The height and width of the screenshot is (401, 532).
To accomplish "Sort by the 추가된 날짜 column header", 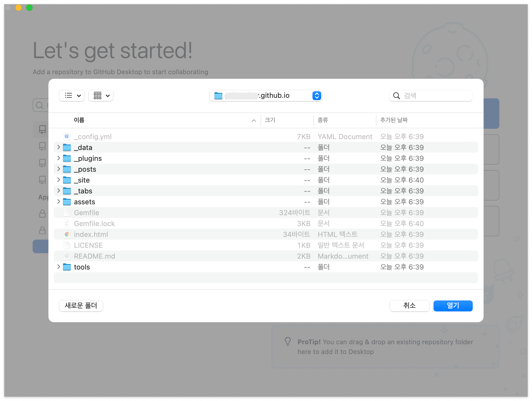I will [394, 120].
